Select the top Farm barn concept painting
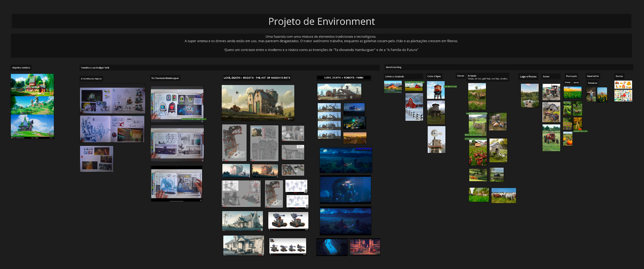The width and height of the screenshot is (644, 269). (x=339, y=92)
